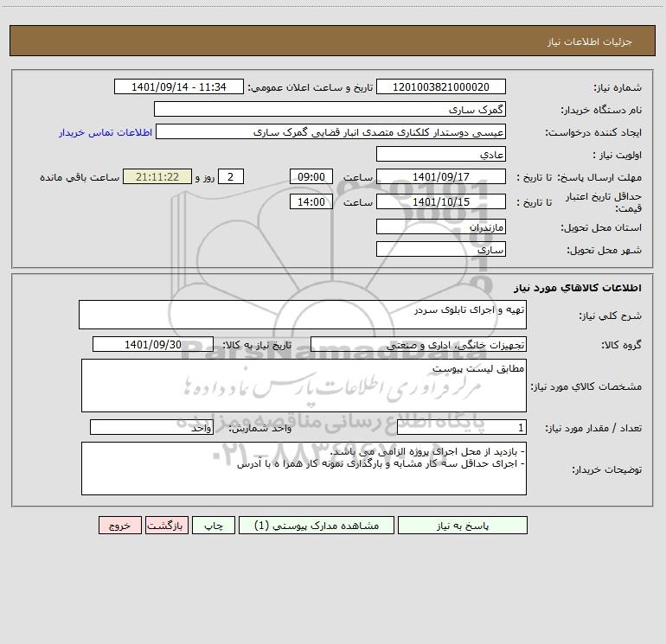Click the validity time field 14:00
Screen dimensions: 666x644
pos(311,202)
